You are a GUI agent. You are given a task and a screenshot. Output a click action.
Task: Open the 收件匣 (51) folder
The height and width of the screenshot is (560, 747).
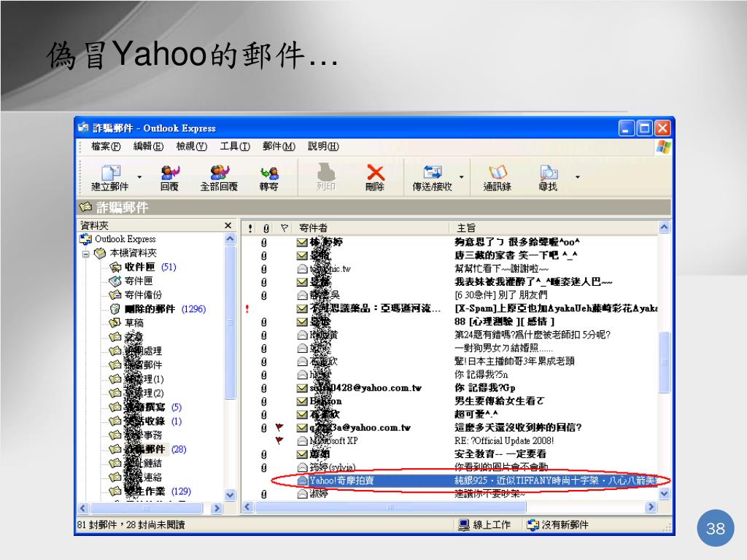(143, 267)
